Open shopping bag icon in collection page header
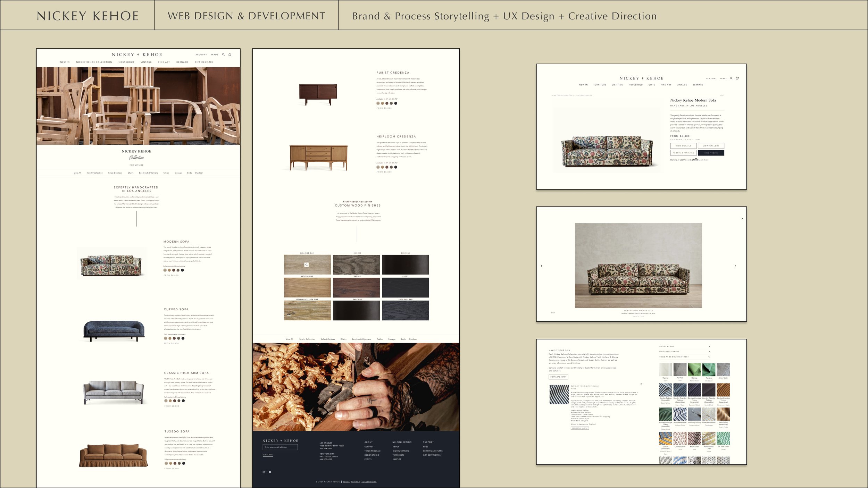This screenshot has width=868, height=488. click(x=229, y=54)
